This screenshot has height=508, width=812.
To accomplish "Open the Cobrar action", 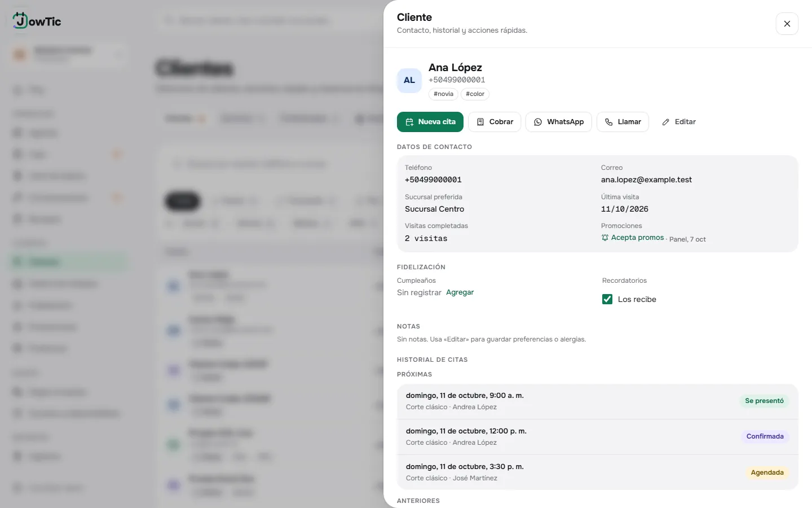I will [495, 122].
